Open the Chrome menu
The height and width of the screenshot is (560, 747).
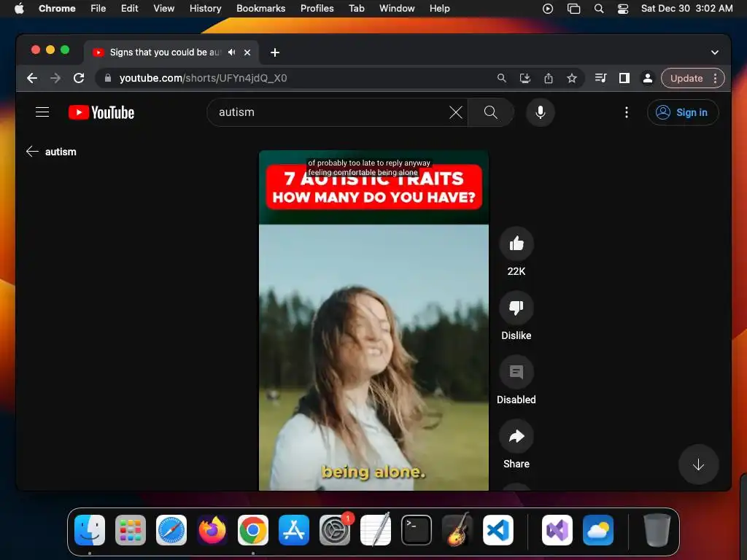pyautogui.click(x=57, y=9)
